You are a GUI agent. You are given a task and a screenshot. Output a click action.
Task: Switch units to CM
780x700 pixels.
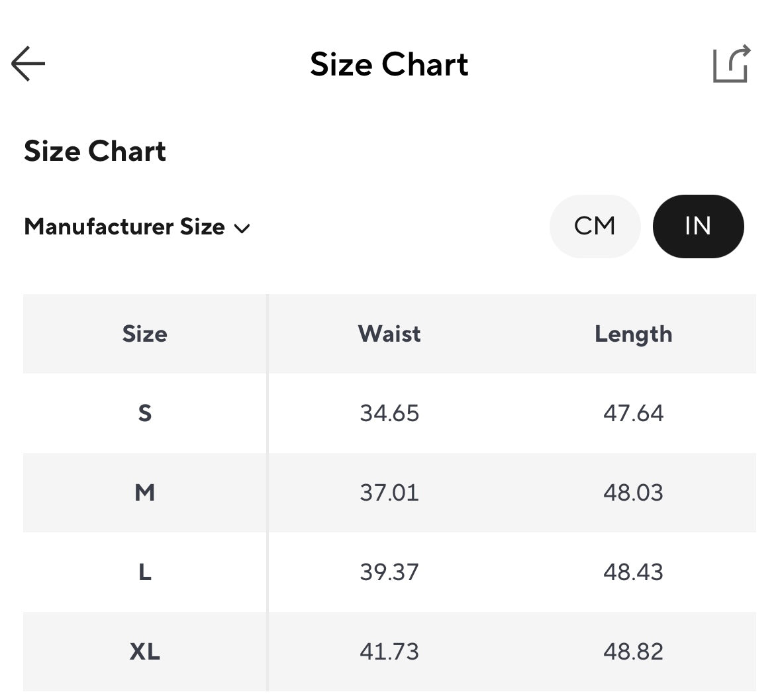pyautogui.click(x=595, y=226)
